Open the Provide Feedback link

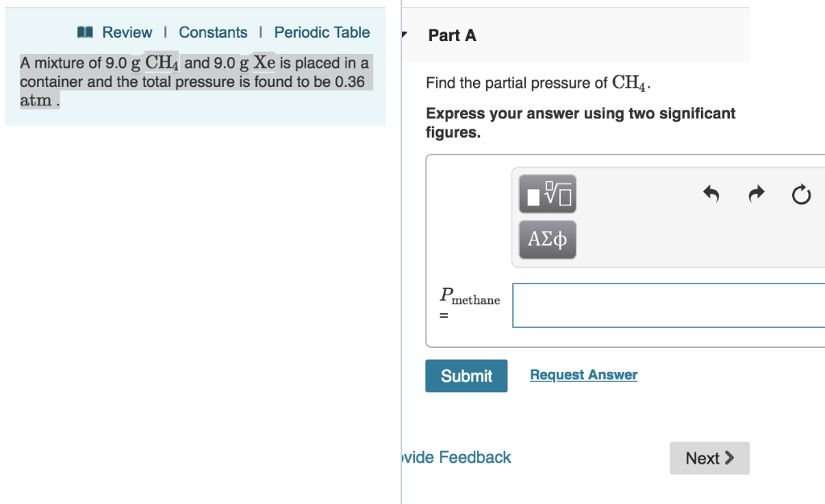coord(454,457)
